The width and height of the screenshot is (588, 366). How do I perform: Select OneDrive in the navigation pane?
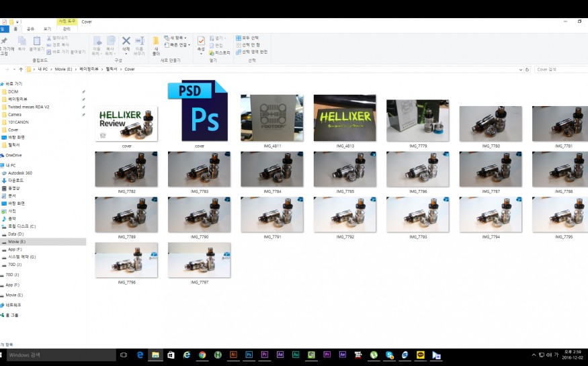point(13,155)
